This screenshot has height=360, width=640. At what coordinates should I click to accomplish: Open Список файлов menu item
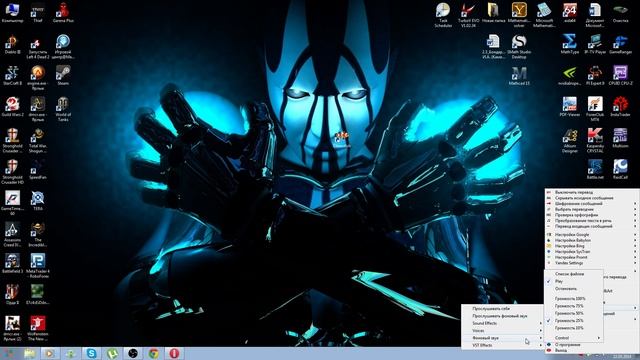(573, 274)
